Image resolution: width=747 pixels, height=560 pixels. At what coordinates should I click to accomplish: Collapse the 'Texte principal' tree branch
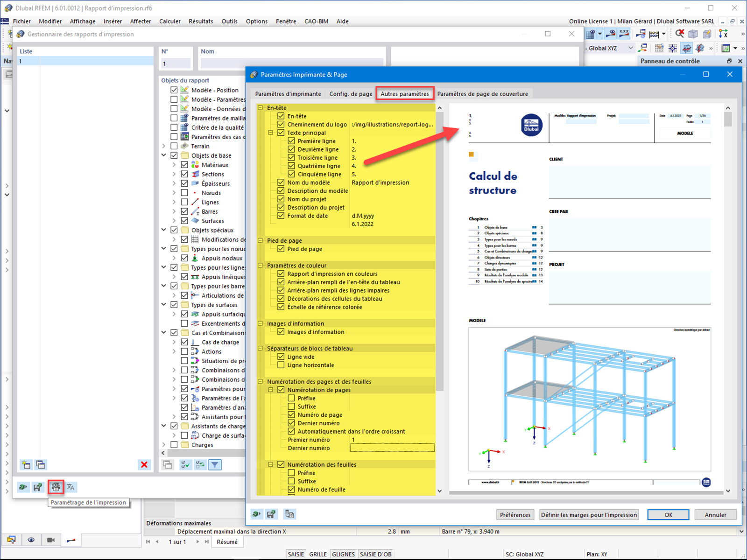tap(271, 133)
